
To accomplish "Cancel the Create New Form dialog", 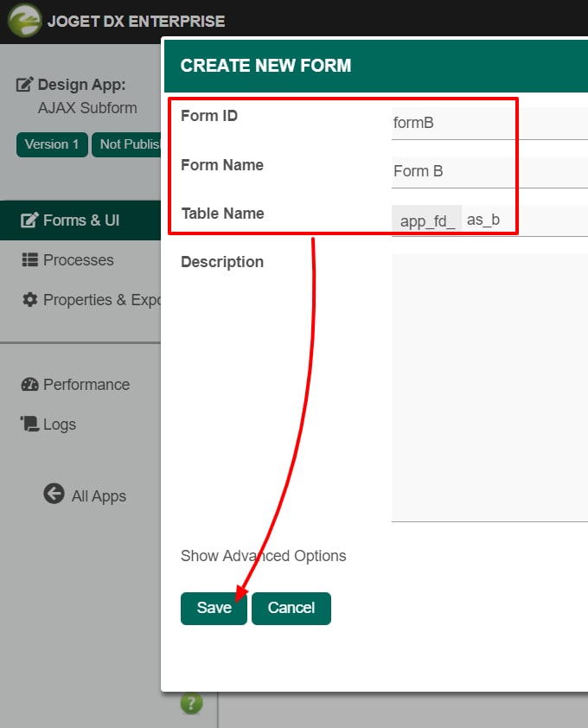I will pos(291,608).
